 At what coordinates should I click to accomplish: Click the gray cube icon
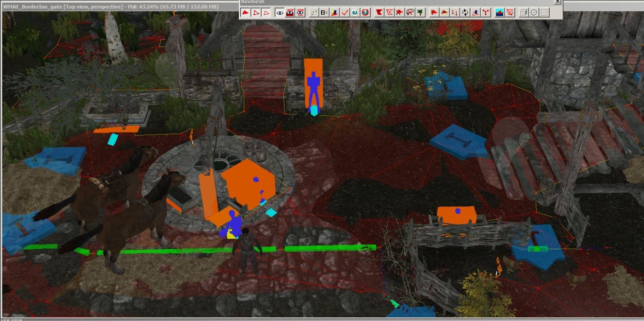point(523,13)
